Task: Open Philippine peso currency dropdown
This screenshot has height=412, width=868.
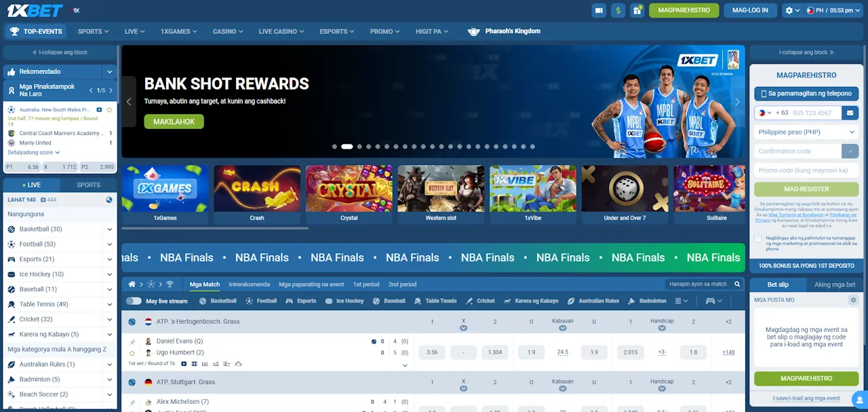Action: (806, 132)
